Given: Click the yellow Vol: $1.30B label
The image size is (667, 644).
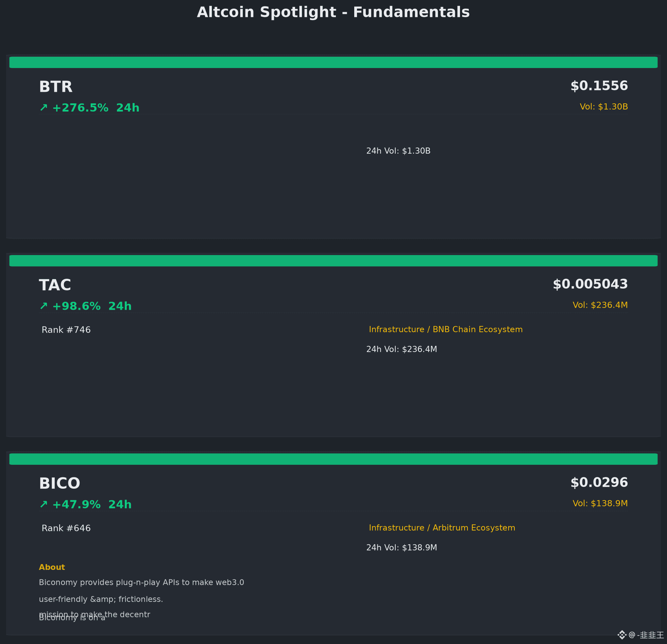Looking at the screenshot, I should (x=604, y=107).
